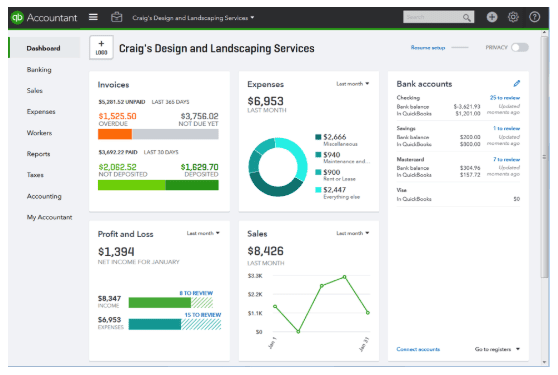
Task: Open the company name dropdown in header
Action: (193, 18)
